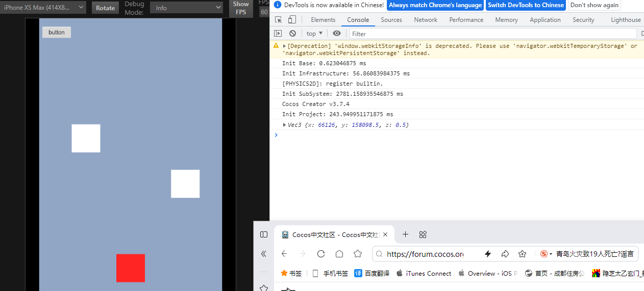Toggle the device toolbar icon in DevTools

click(x=292, y=20)
